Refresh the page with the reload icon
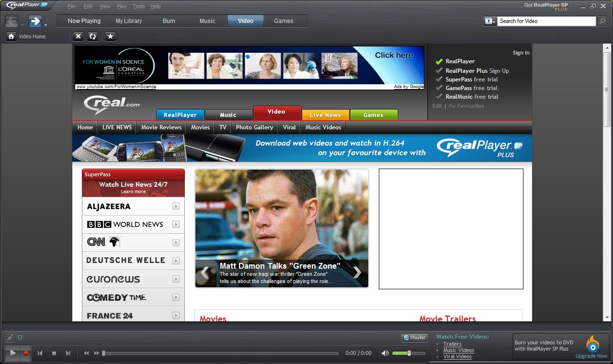 pos(93,36)
